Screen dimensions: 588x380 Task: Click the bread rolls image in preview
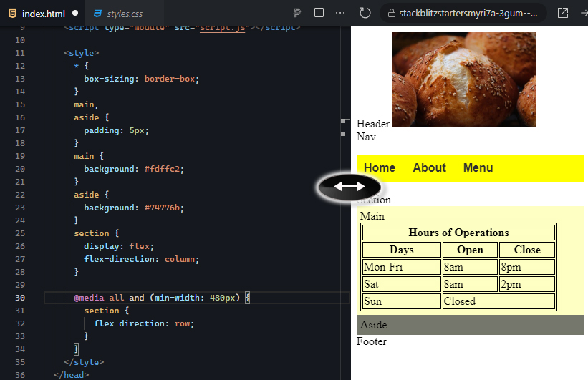[464, 80]
